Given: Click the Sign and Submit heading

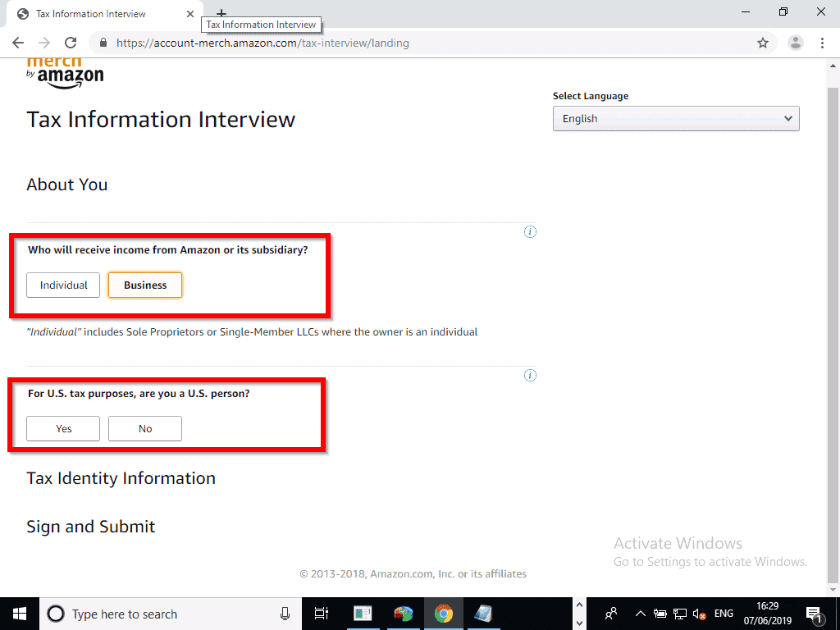Looking at the screenshot, I should [x=91, y=526].
